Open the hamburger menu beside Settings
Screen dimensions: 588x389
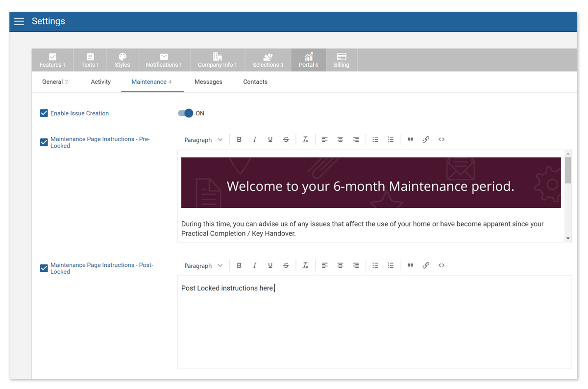coord(19,21)
